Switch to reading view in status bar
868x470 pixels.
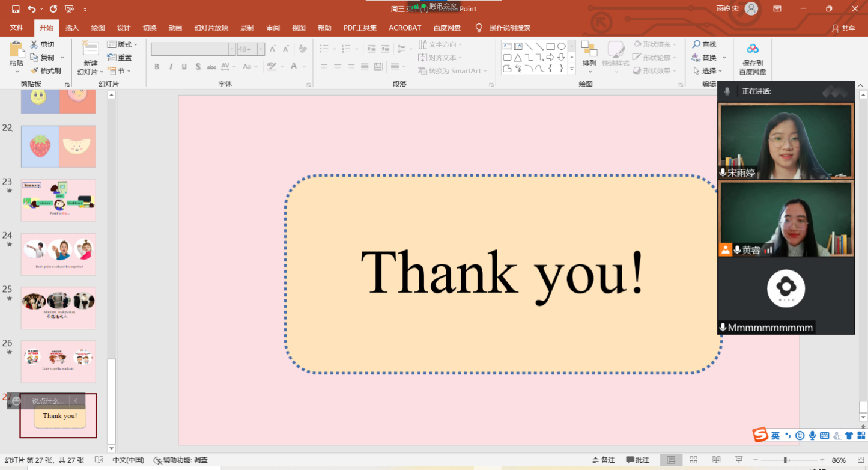(x=715, y=460)
